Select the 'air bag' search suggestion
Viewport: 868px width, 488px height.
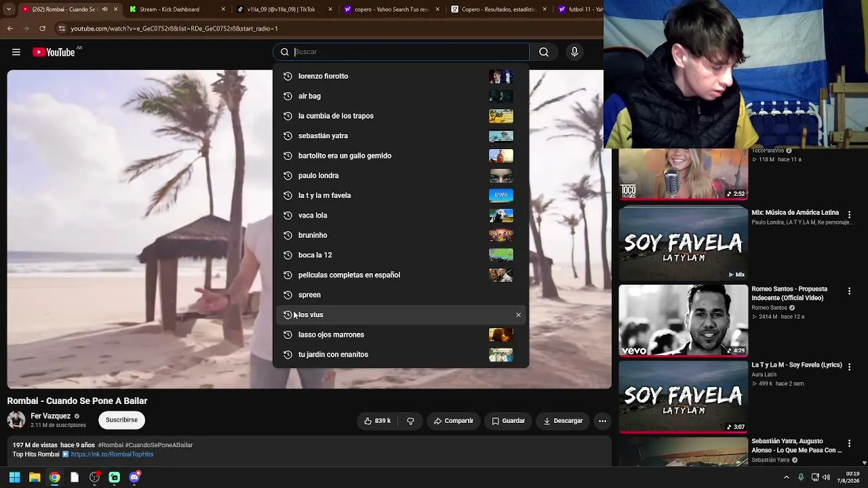[x=401, y=96]
